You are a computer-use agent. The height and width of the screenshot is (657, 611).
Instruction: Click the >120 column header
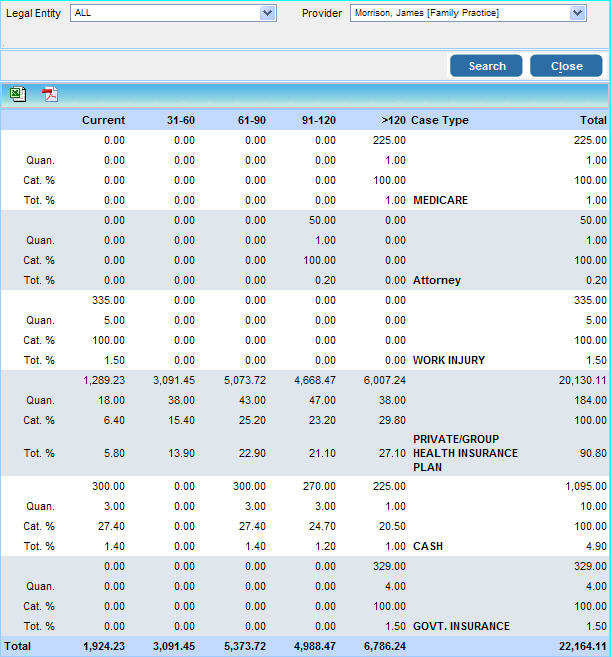[x=393, y=120]
